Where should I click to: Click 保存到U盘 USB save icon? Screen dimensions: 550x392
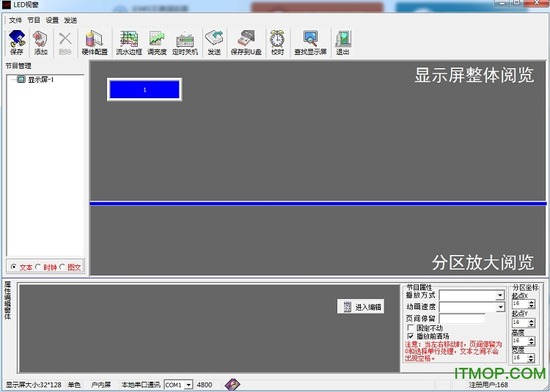pyautogui.click(x=246, y=43)
